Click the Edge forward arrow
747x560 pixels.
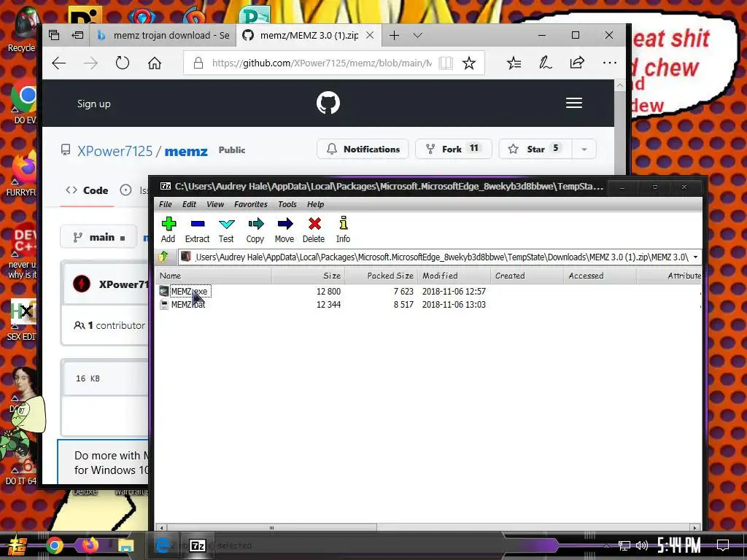pos(90,63)
